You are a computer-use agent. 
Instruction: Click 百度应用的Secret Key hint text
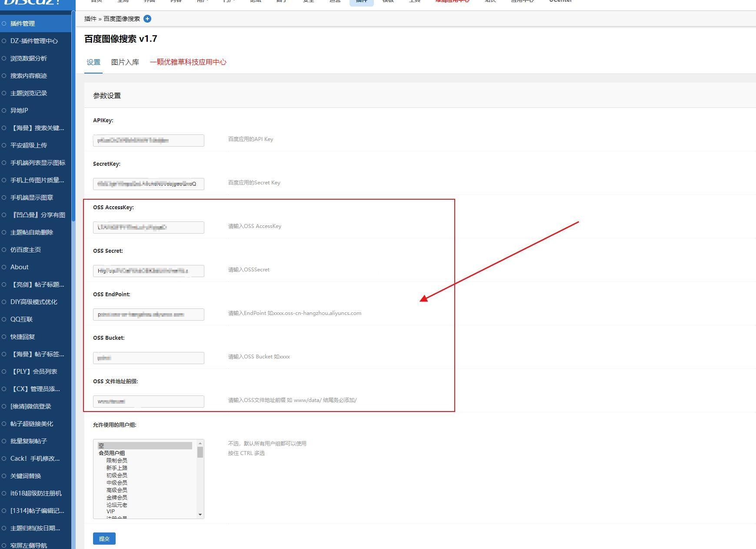click(254, 183)
